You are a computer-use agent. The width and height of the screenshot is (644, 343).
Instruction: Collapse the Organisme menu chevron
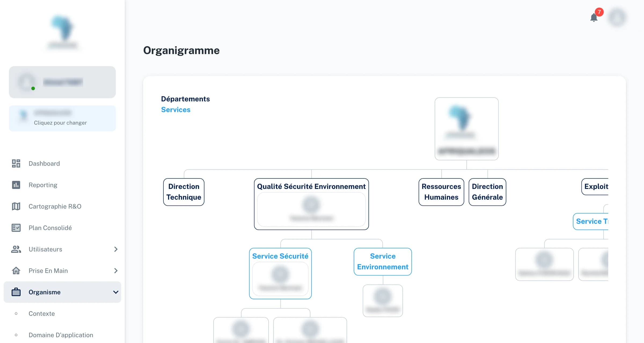(x=116, y=292)
